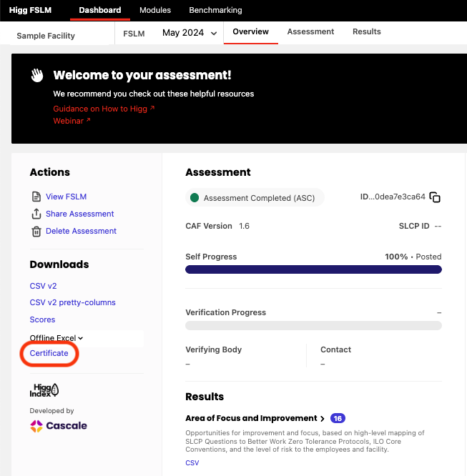
Task: Download CSV v2 pretty-columns
Action: click(73, 302)
